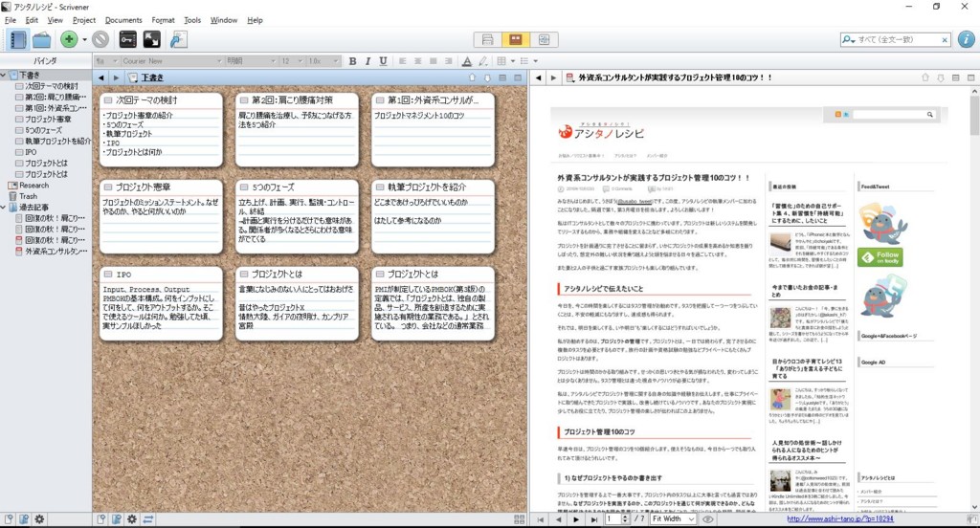Increment the page number stepper
The image size is (980, 528).
[x=624, y=517]
